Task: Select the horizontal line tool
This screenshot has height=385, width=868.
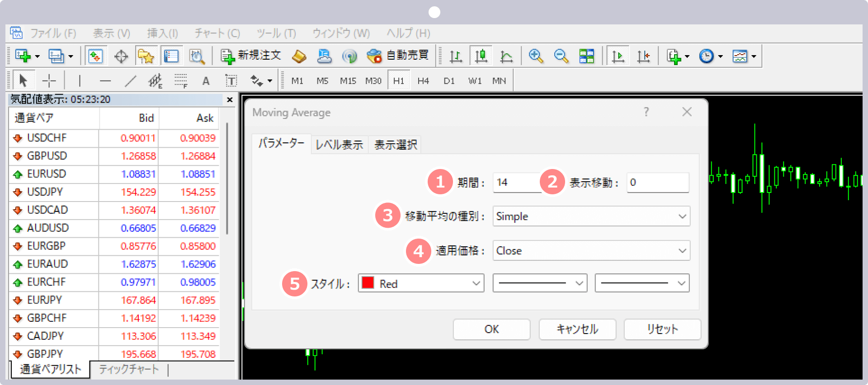Action: [x=105, y=81]
